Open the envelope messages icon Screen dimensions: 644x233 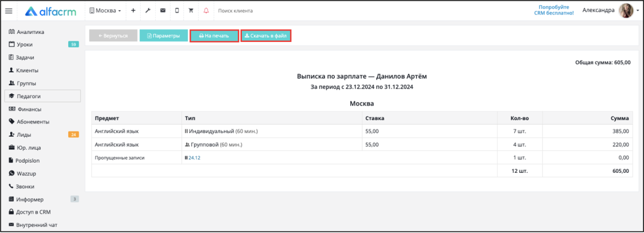[163, 11]
